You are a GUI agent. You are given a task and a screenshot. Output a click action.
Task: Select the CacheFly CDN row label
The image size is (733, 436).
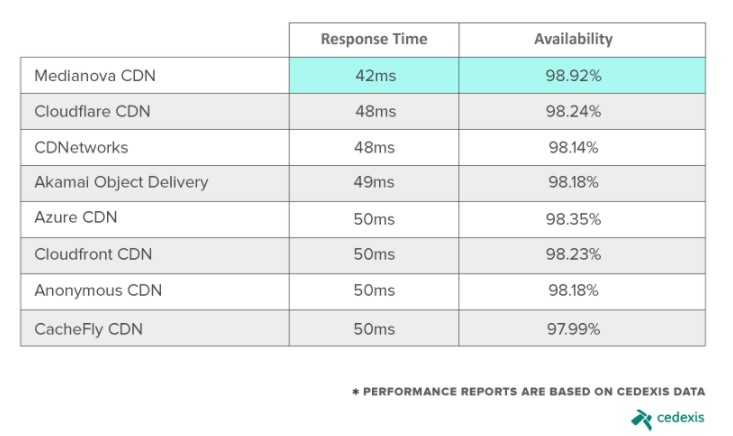point(88,329)
